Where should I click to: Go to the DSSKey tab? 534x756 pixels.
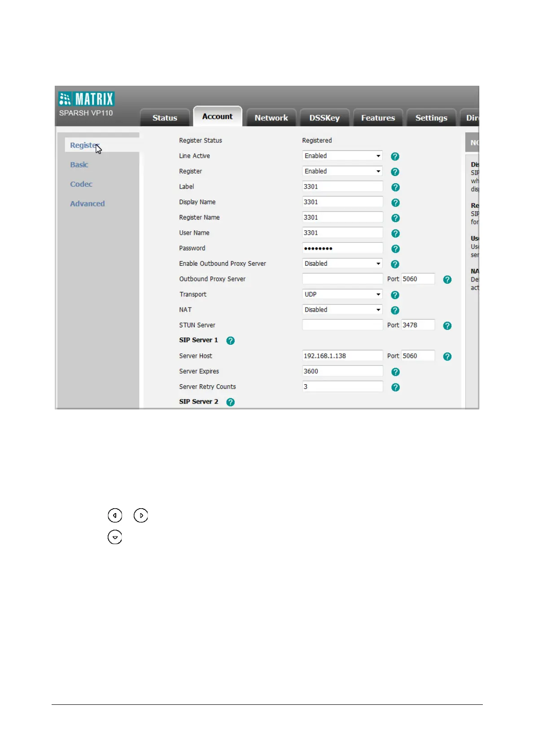coord(324,118)
